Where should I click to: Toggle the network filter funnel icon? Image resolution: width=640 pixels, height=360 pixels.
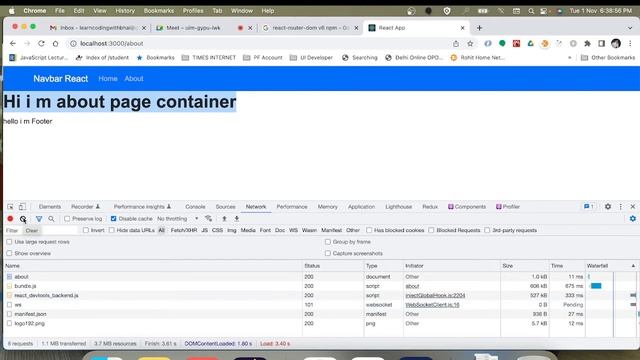point(39,219)
